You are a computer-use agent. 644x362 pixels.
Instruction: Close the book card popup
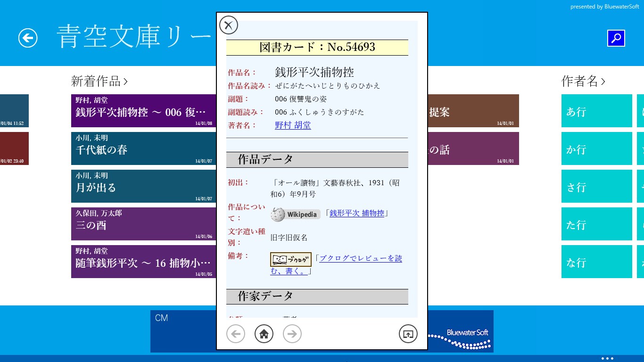click(x=229, y=25)
